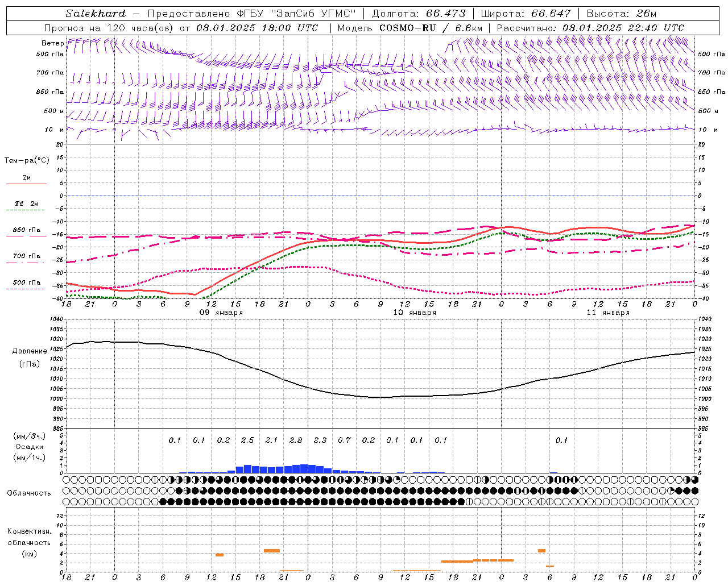Click the Осадки precipitation label
This screenshot has height=582, width=728.
tap(30, 447)
